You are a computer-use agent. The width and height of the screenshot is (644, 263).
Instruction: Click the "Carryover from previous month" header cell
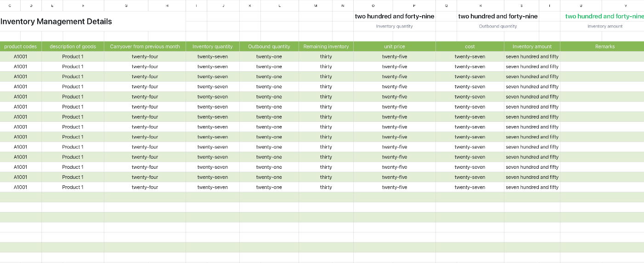(145, 46)
